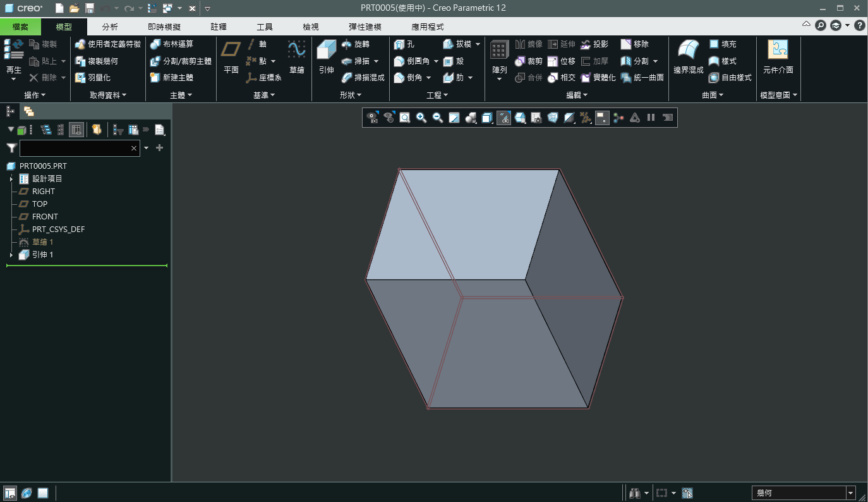Screen dimensions: 868x502
Task: Expand the 引伸 1 feature node
Action: (x=11, y=255)
